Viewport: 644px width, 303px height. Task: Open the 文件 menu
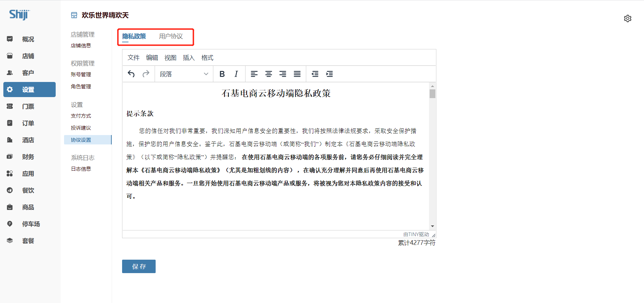133,58
